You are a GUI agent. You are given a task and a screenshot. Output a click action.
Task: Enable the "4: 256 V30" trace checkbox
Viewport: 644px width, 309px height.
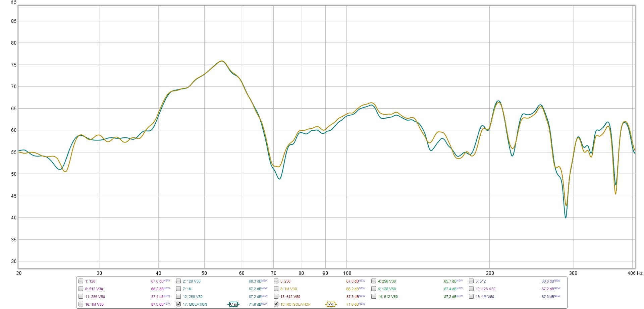click(x=374, y=281)
